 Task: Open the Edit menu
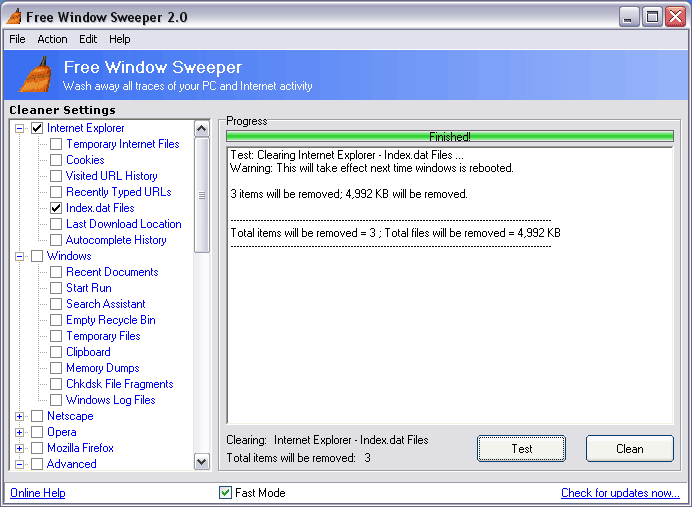coord(88,39)
